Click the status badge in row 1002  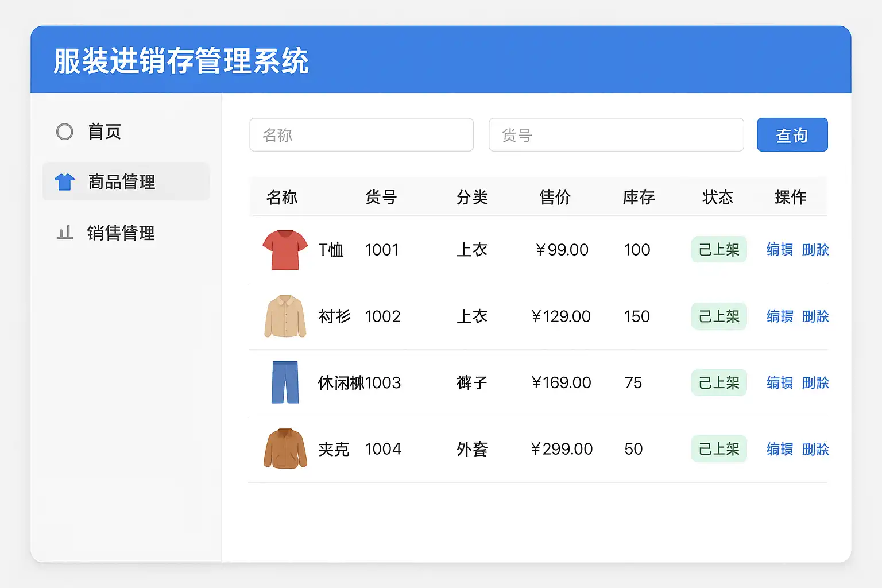[x=719, y=316]
